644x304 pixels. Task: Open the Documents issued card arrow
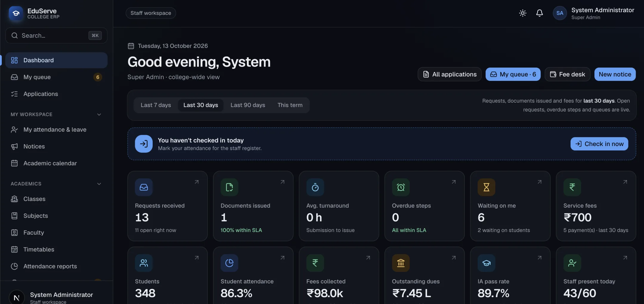pyautogui.click(x=282, y=182)
